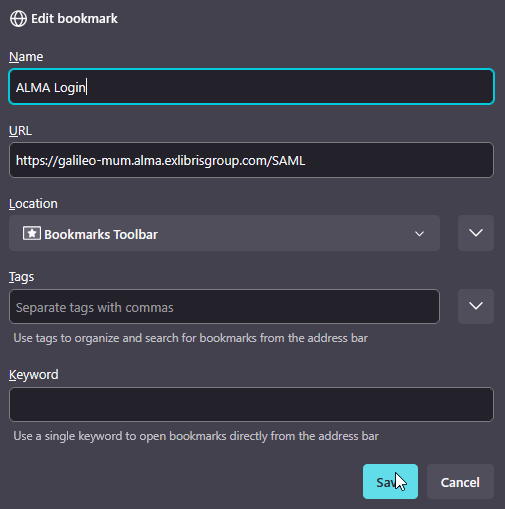Click the single keyword hint text
The width and height of the screenshot is (505, 509).
coord(196,436)
